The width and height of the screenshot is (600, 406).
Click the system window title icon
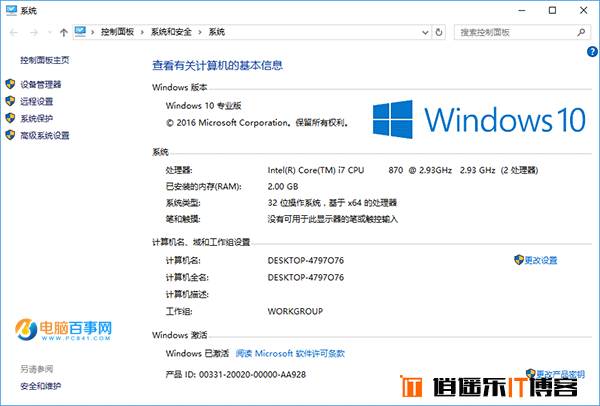pyautogui.click(x=11, y=10)
